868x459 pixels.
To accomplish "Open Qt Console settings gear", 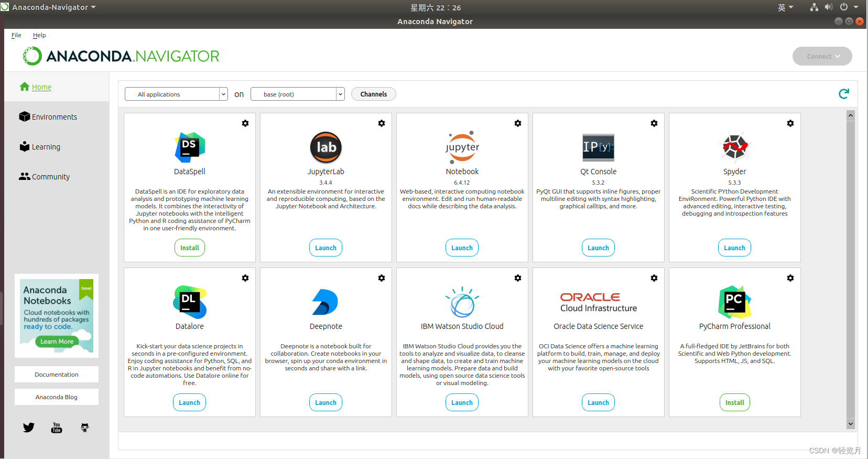I will [x=654, y=123].
